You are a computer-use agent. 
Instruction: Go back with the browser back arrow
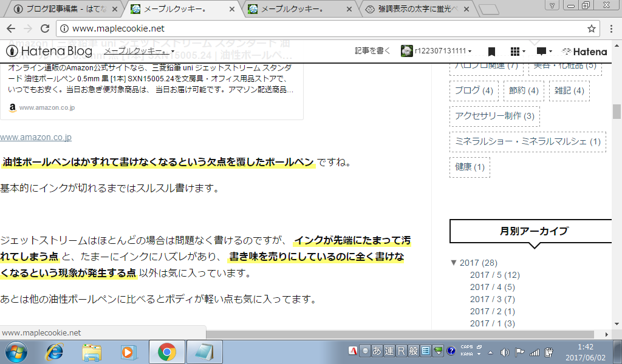click(x=11, y=29)
